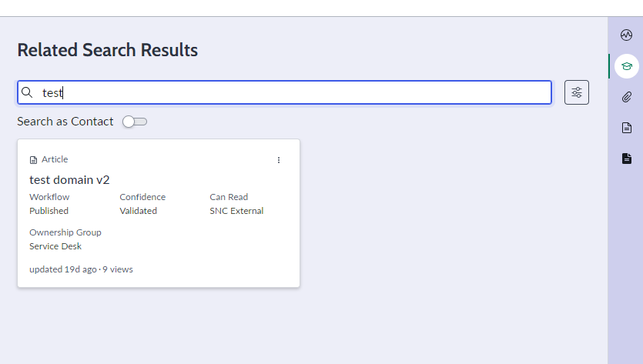Click the Article type icon on card

[33, 160]
